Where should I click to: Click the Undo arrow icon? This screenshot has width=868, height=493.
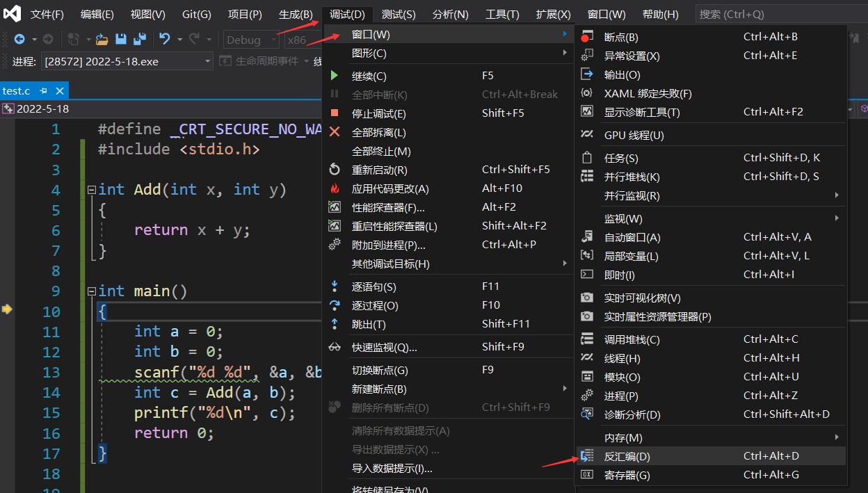tap(164, 40)
